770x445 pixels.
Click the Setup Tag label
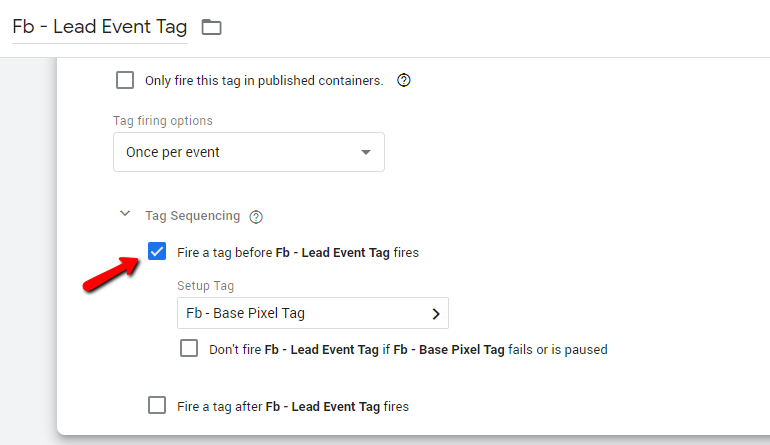(205, 286)
